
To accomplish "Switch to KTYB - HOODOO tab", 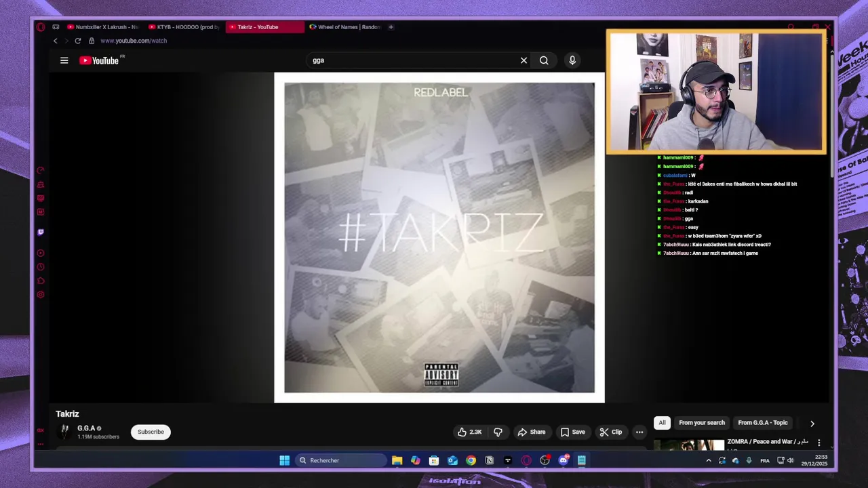I will click(x=183, y=27).
